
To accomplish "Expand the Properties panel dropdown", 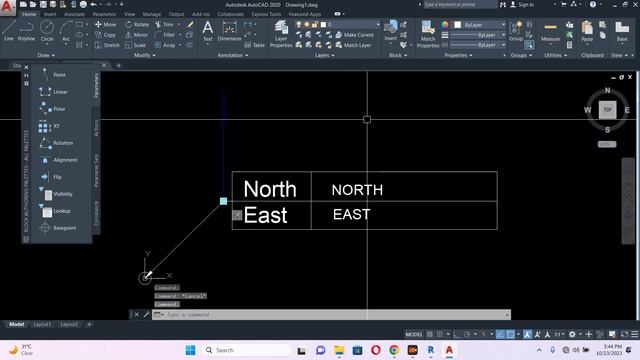I will point(458,55).
